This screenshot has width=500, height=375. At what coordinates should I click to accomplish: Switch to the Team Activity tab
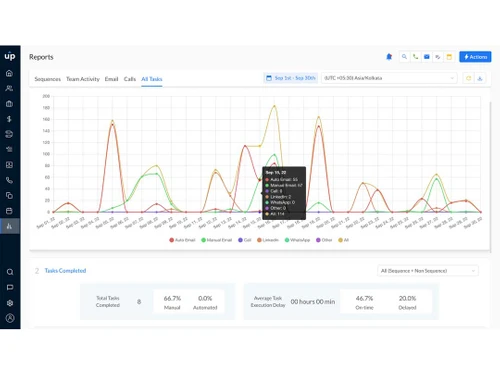[83, 79]
